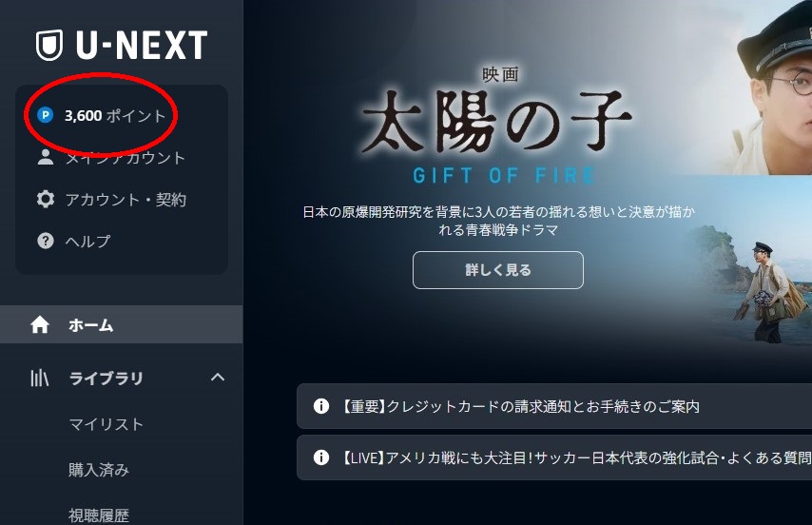Viewport: 812px width, 525px height.
Task: Click the 太陽の子 movie title banner
Action: pyautogui.click(x=497, y=122)
